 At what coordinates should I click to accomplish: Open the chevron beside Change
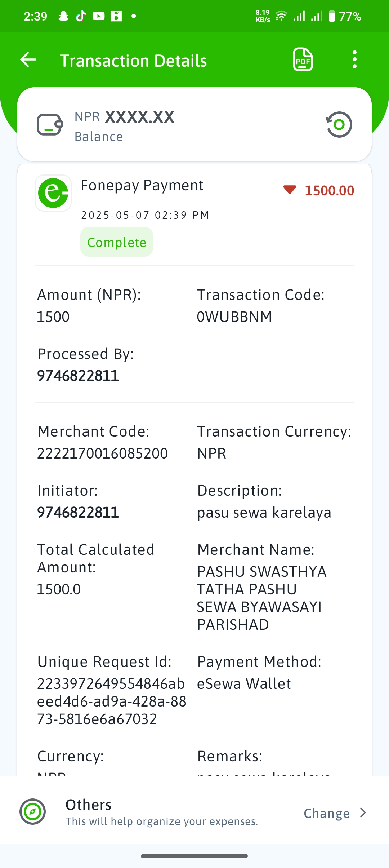click(363, 813)
